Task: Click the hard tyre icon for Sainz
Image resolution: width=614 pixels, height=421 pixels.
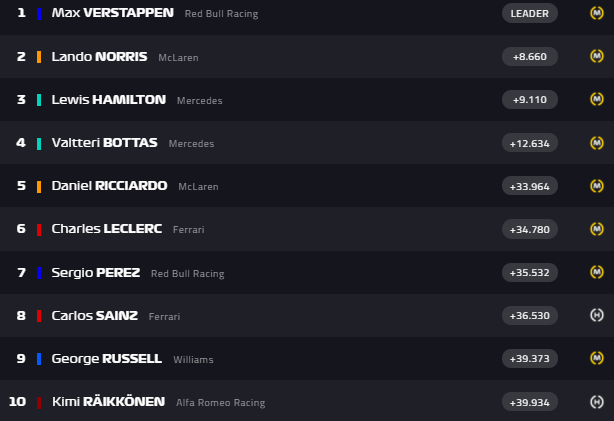Action: [x=597, y=315]
